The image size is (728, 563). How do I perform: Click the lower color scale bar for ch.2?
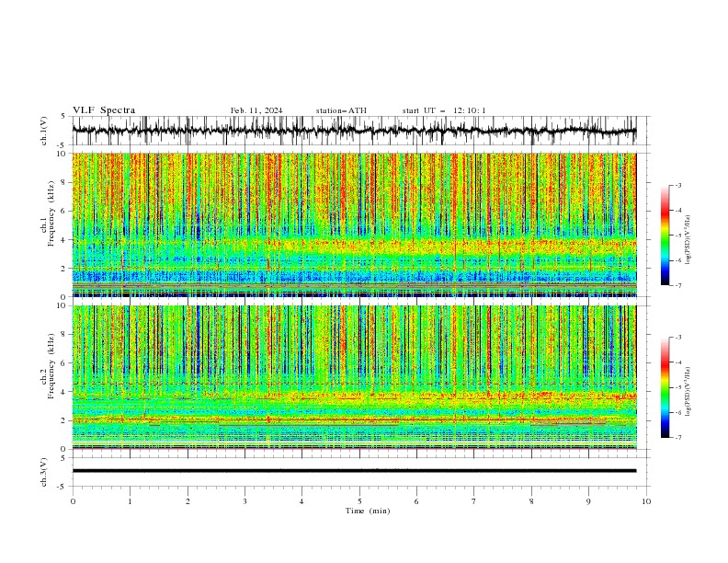point(665,387)
